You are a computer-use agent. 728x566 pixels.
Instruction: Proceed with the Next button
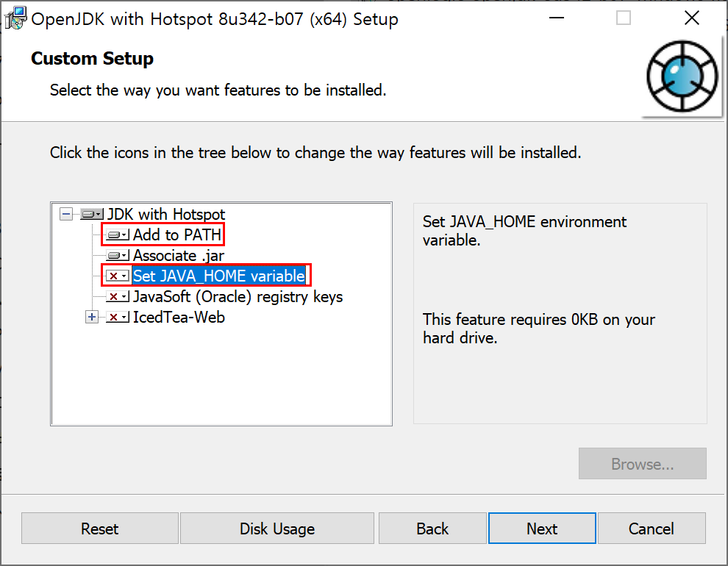coord(542,529)
